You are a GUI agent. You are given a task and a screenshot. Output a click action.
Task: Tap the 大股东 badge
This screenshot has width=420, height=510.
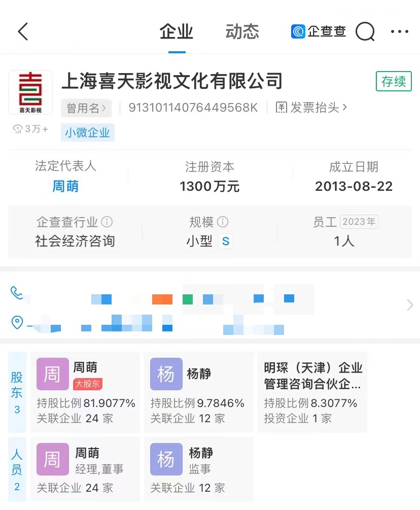coord(88,384)
